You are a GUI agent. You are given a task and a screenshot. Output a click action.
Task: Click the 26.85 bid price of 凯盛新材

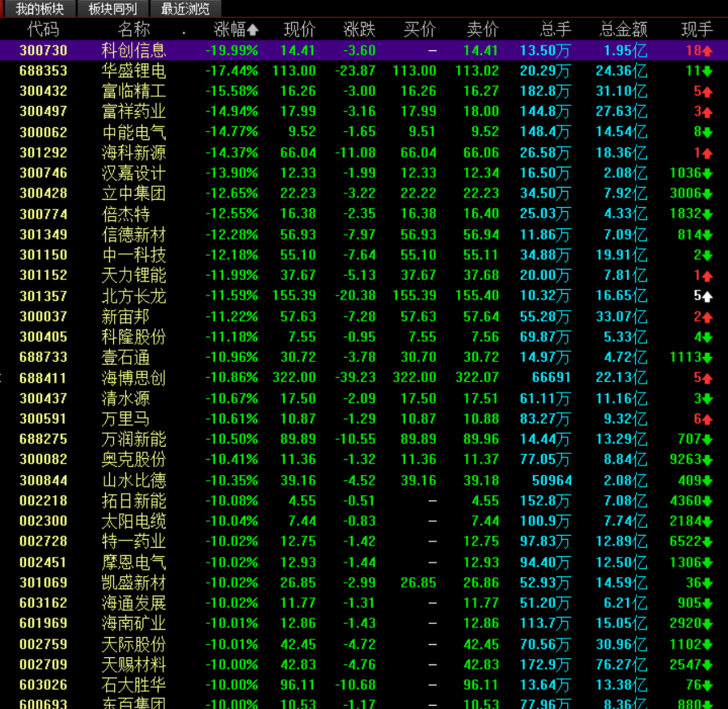[418, 583]
